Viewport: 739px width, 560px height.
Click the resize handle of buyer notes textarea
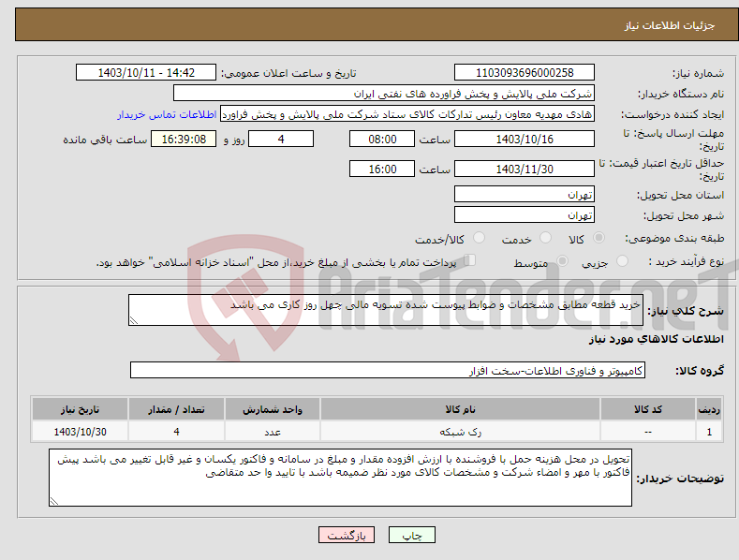tap(53, 502)
